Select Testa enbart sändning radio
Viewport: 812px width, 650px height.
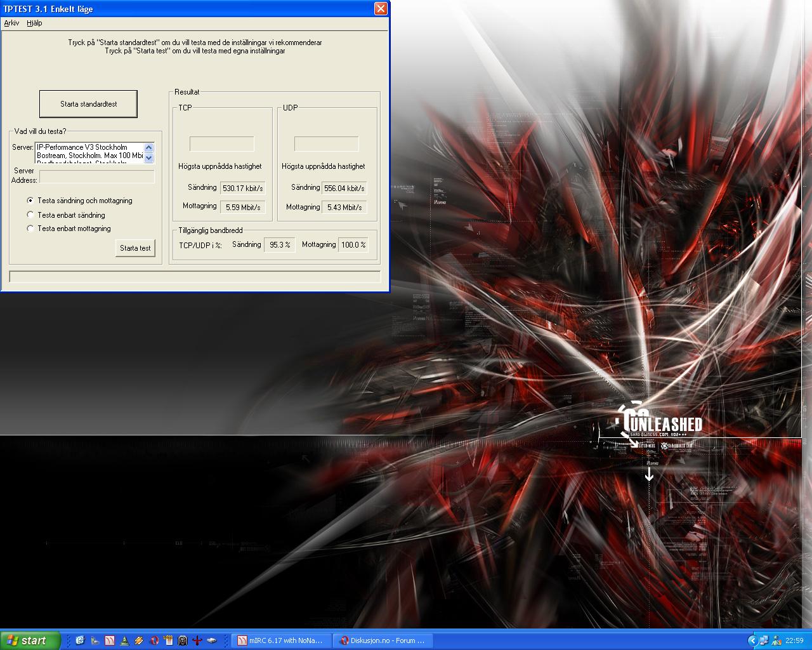30,215
